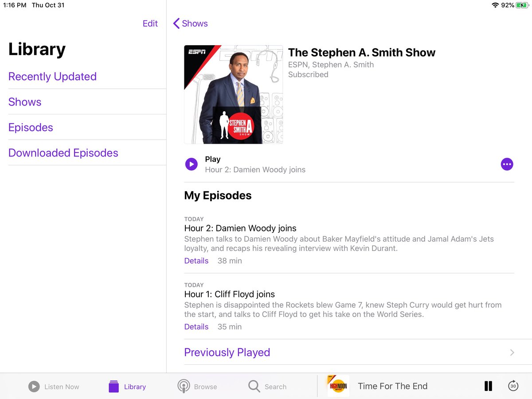Switch to the Listen Now tab
This screenshot has height=399, width=532.
(x=54, y=387)
